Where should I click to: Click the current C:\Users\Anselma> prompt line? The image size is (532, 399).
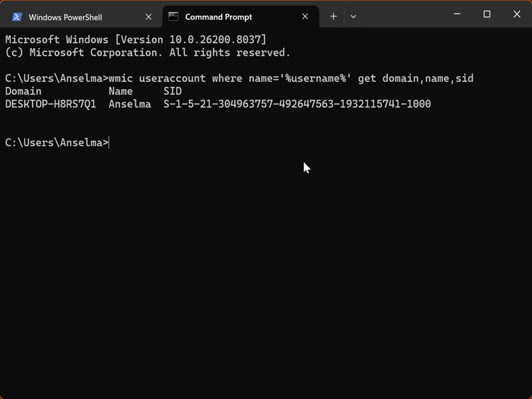(x=57, y=142)
